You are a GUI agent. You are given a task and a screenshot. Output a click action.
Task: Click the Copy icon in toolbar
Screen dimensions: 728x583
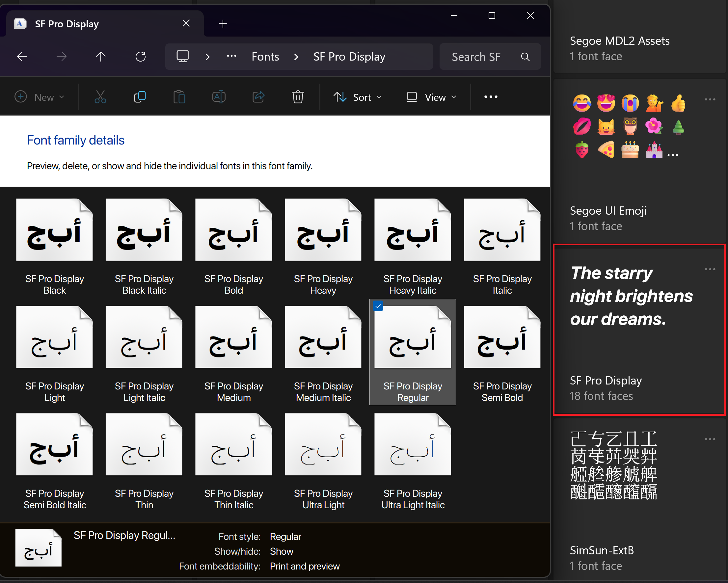(140, 97)
